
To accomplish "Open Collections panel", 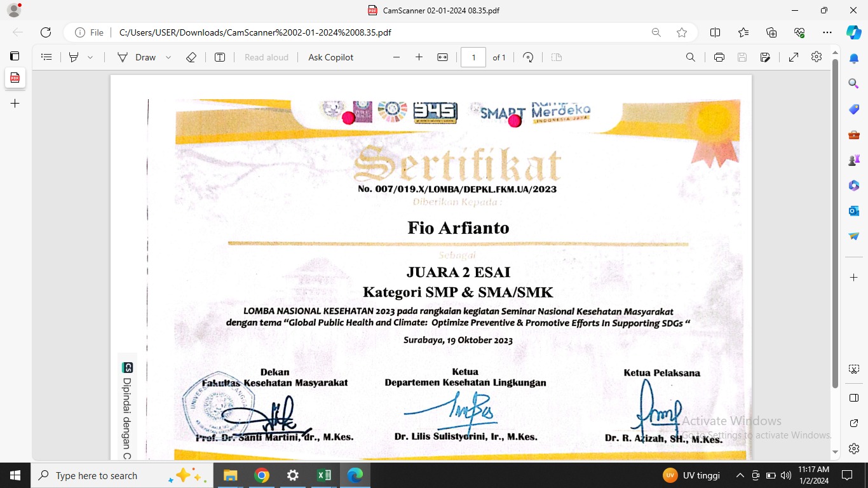I will point(771,32).
